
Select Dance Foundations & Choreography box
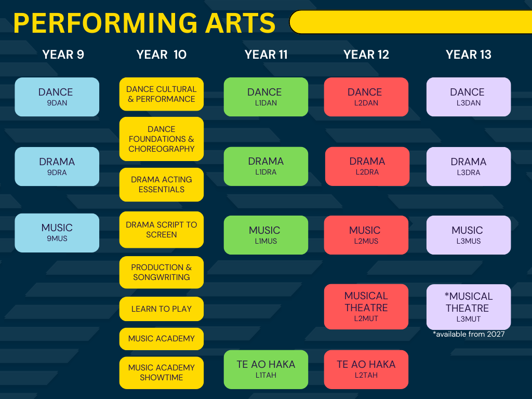click(x=161, y=139)
